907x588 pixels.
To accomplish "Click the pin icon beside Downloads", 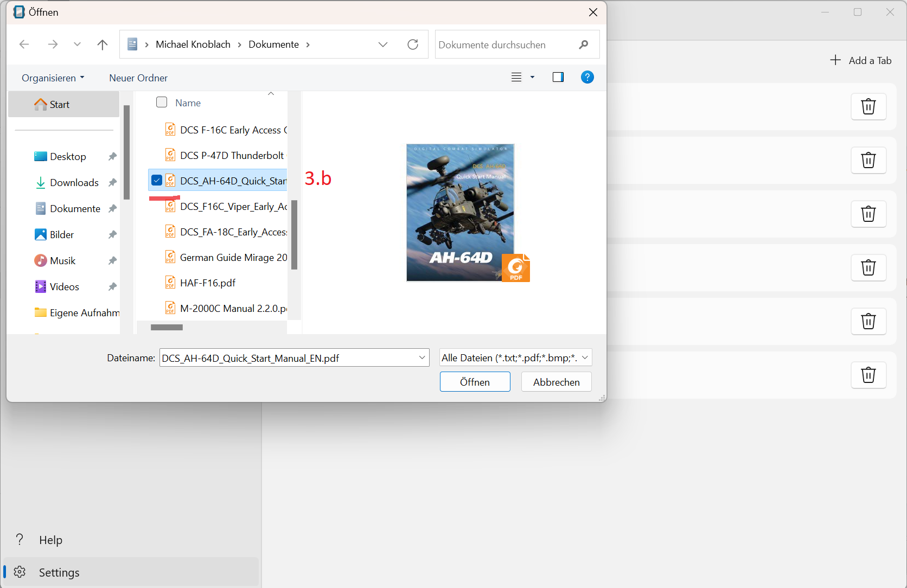I will pyautogui.click(x=112, y=183).
